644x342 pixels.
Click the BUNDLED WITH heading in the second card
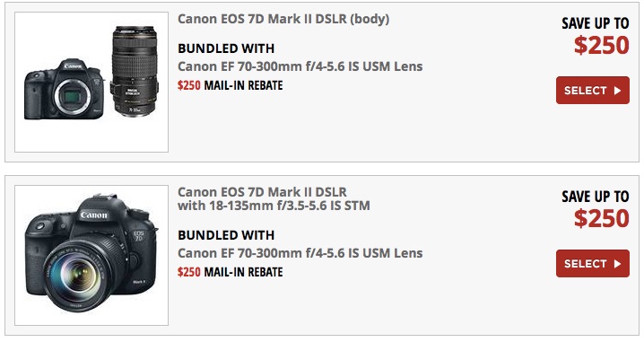click(x=226, y=235)
